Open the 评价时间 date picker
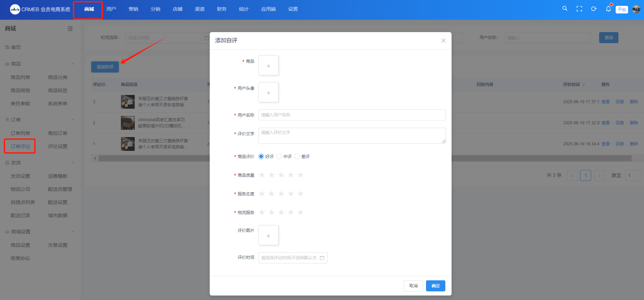The image size is (644, 300). (x=293, y=258)
